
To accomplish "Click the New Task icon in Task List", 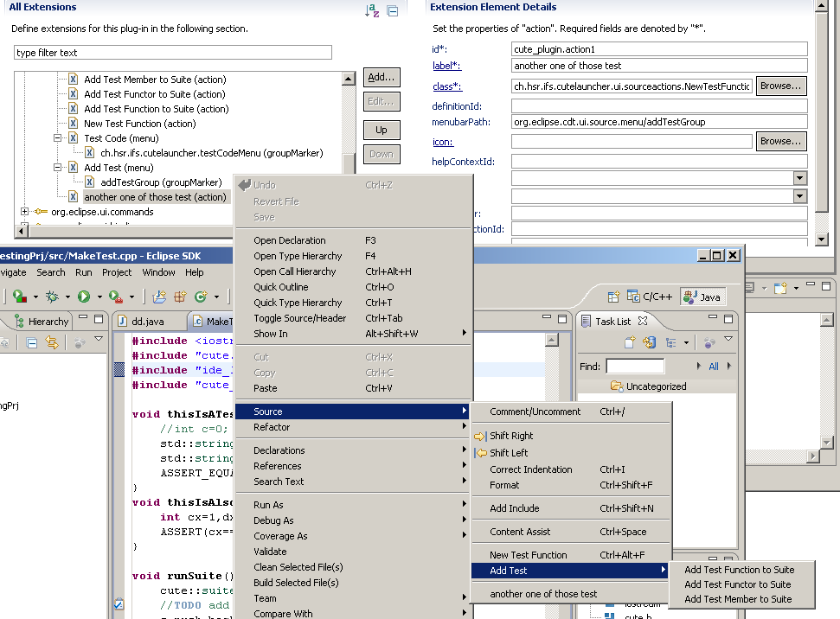I will coord(630,342).
